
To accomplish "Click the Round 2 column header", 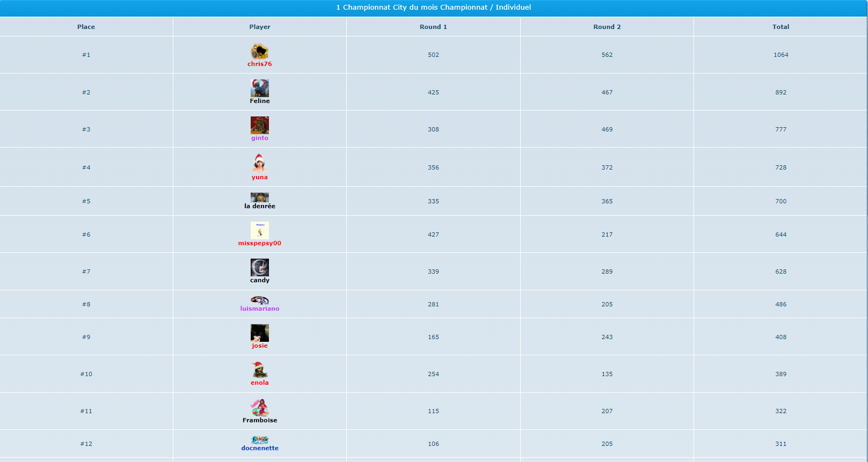I will click(607, 27).
